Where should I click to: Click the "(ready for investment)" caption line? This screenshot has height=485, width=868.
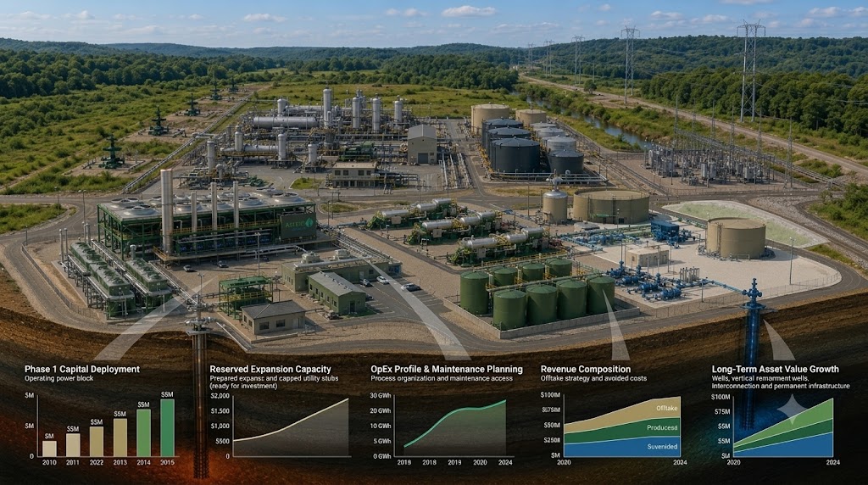pos(243,386)
